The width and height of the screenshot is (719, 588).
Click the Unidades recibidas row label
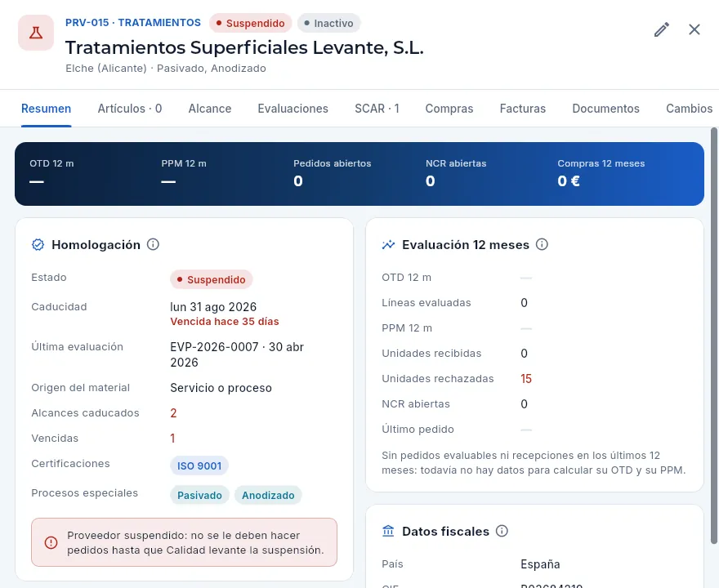431,354
